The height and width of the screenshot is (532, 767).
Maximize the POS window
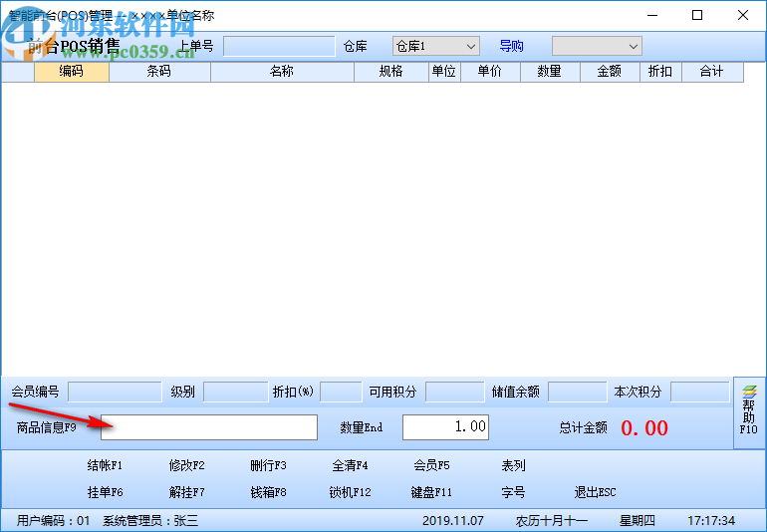pos(697,15)
